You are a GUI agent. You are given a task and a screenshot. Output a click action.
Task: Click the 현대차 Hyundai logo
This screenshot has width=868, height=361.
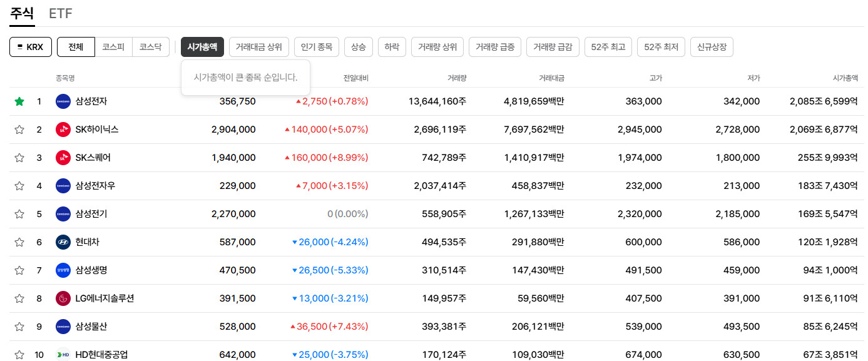[63, 242]
